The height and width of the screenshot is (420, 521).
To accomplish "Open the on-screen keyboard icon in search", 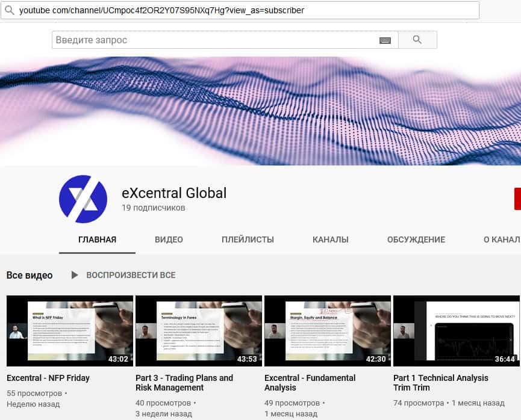I will coord(385,40).
